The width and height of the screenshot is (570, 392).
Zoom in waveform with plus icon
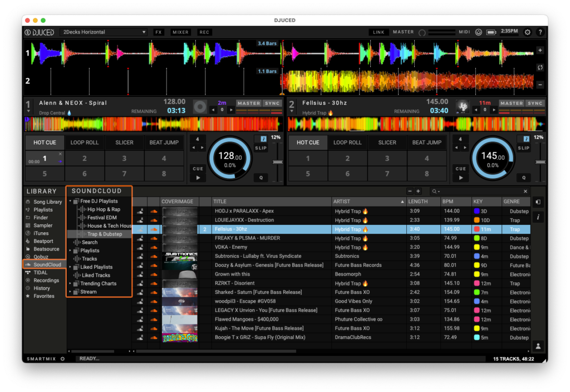[x=540, y=50]
